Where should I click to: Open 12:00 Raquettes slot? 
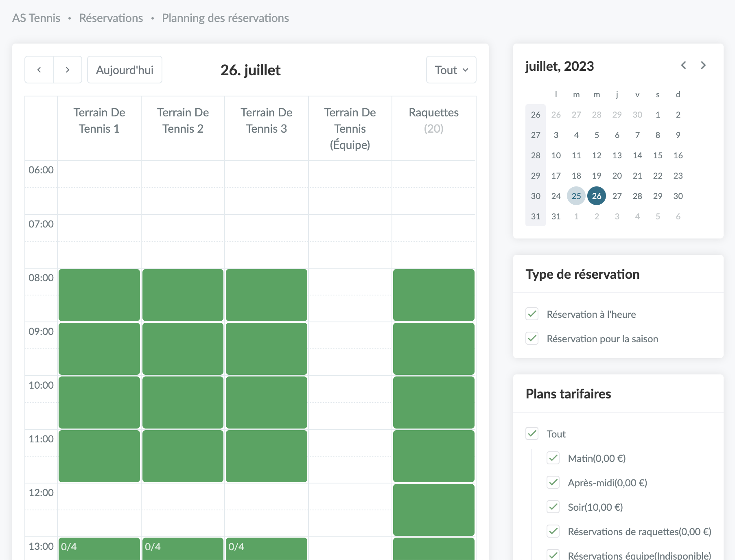click(x=434, y=510)
